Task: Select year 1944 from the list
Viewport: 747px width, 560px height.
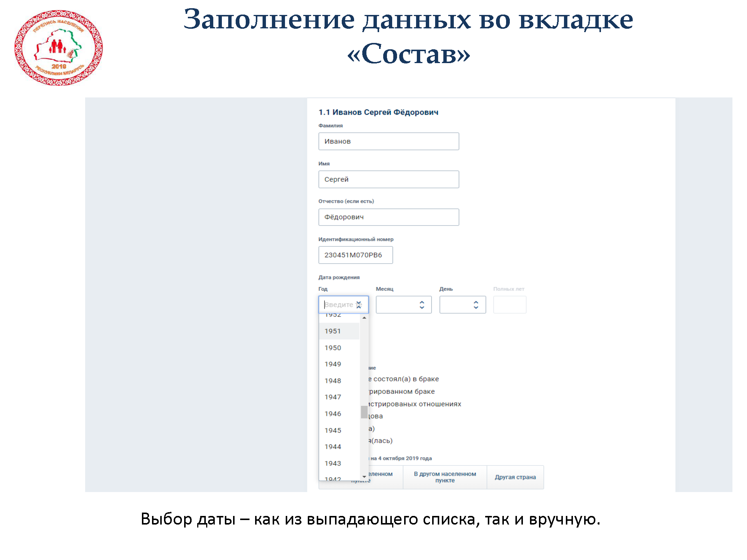Action: (339, 447)
